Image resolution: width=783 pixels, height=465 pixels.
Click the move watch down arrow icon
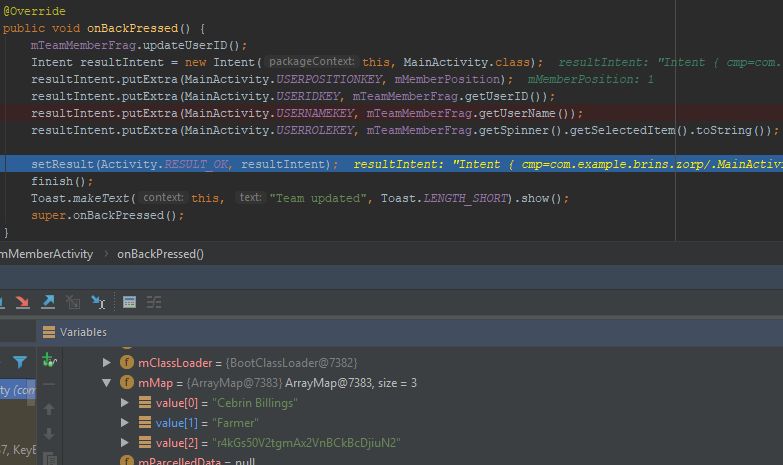click(x=49, y=434)
